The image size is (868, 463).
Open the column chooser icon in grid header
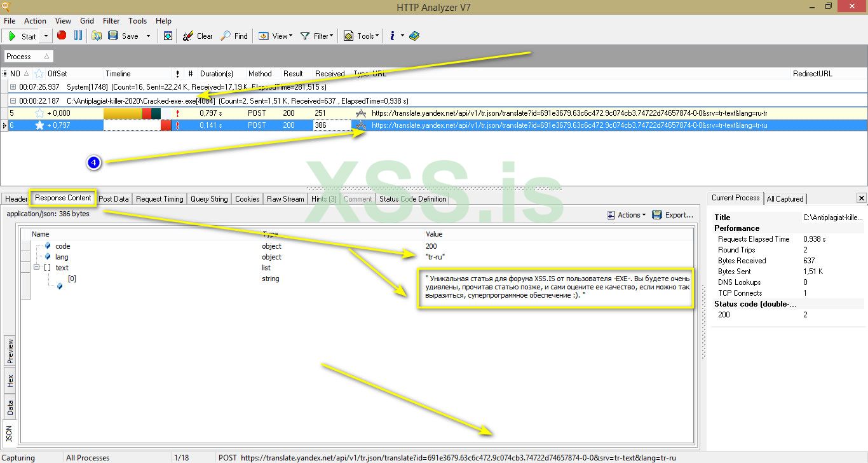(4, 74)
